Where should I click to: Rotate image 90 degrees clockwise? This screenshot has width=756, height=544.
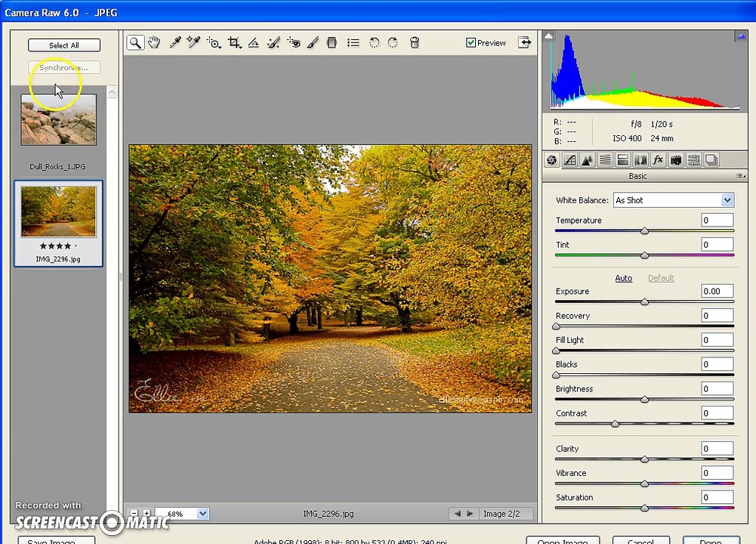coord(393,42)
